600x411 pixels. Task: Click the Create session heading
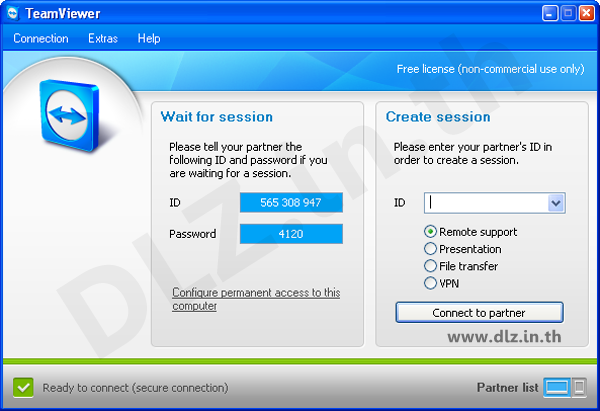coord(438,117)
